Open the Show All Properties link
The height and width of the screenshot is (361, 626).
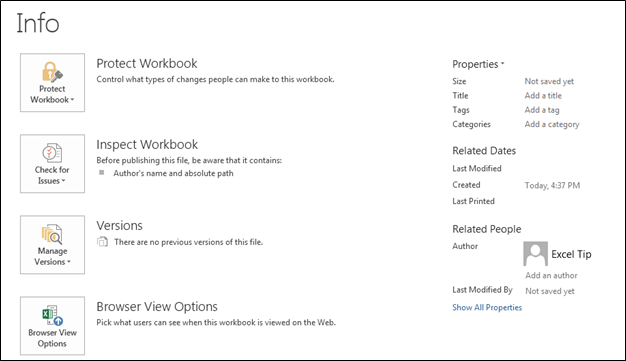[x=487, y=307]
